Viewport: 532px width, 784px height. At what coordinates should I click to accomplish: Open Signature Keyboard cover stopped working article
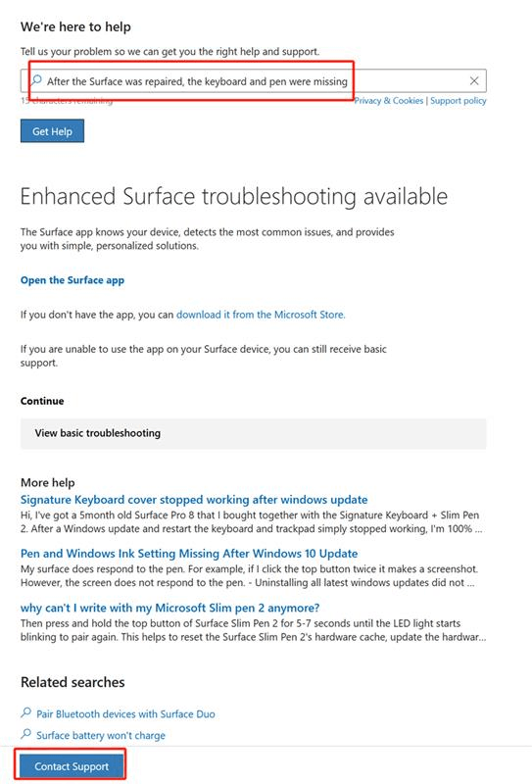click(x=194, y=500)
